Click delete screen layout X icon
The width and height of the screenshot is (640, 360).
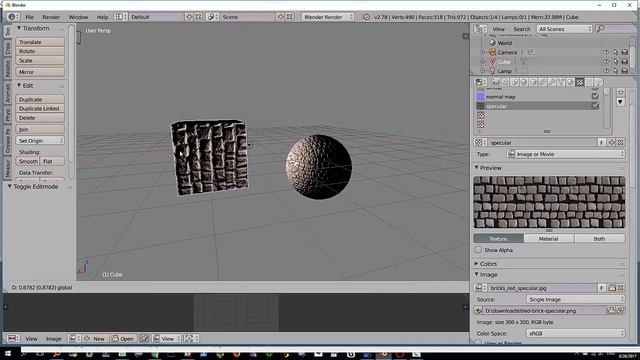pyautogui.click(x=198, y=17)
